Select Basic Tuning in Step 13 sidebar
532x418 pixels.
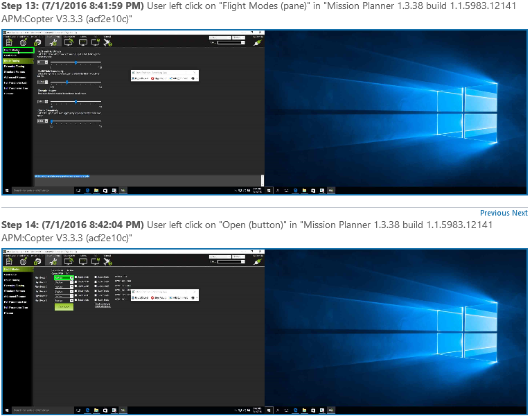pos(18,61)
